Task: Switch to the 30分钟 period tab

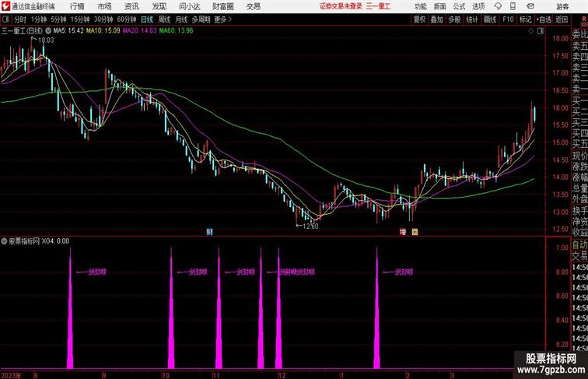Action: 103,19
